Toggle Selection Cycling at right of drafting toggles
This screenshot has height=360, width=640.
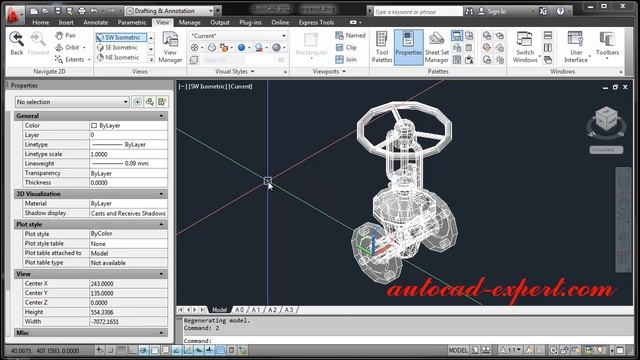coord(243,350)
